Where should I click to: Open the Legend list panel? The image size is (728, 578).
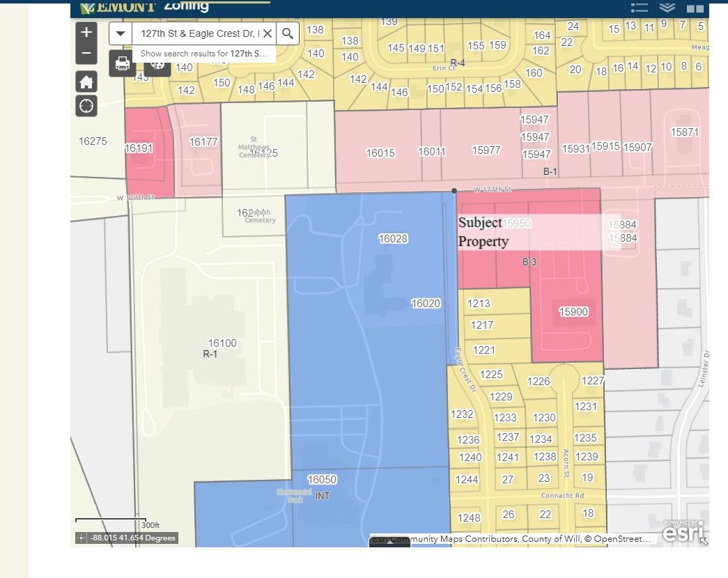click(639, 8)
